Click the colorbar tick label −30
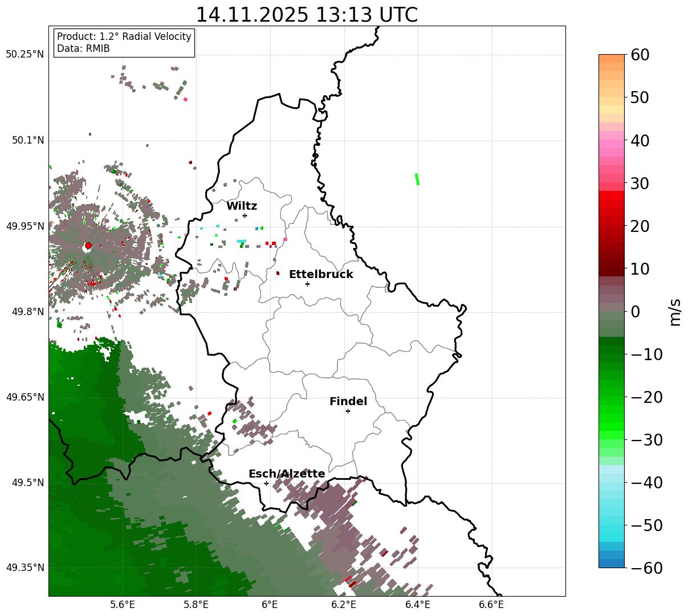The width and height of the screenshot is (688, 616). tap(646, 440)
